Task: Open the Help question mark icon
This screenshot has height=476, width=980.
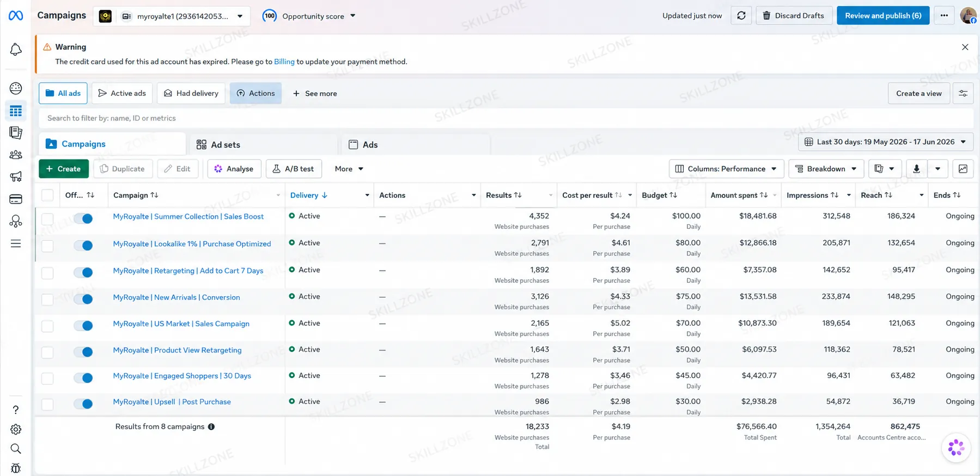Action: click(x=16, y=410)
